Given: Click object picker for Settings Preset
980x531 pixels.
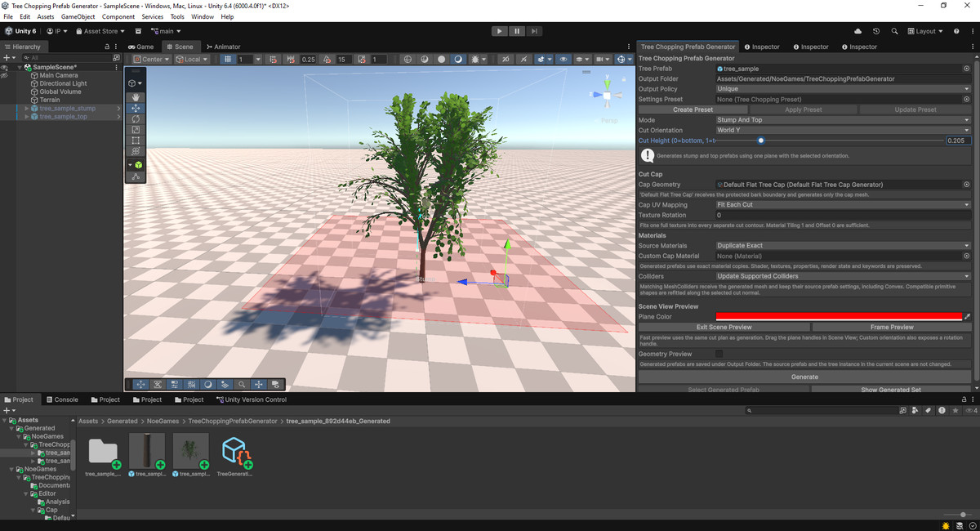Looking at the screenshot, I should tap(967, 99).
